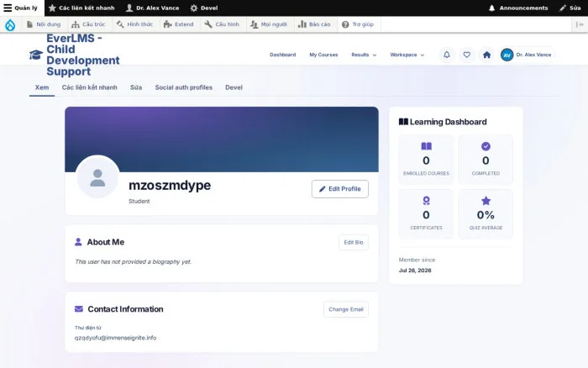
Task: Select the Xem tab
Action: click(x=42, y=87)
